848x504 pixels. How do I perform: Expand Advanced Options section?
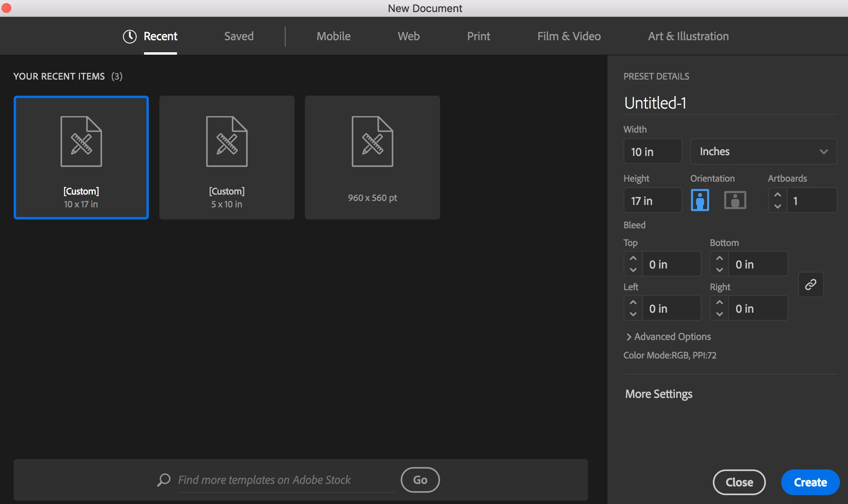coord(669,337)
